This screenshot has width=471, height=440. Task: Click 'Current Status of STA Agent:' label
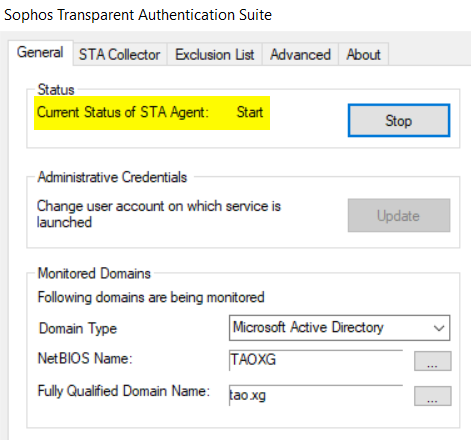click(123, 112)
